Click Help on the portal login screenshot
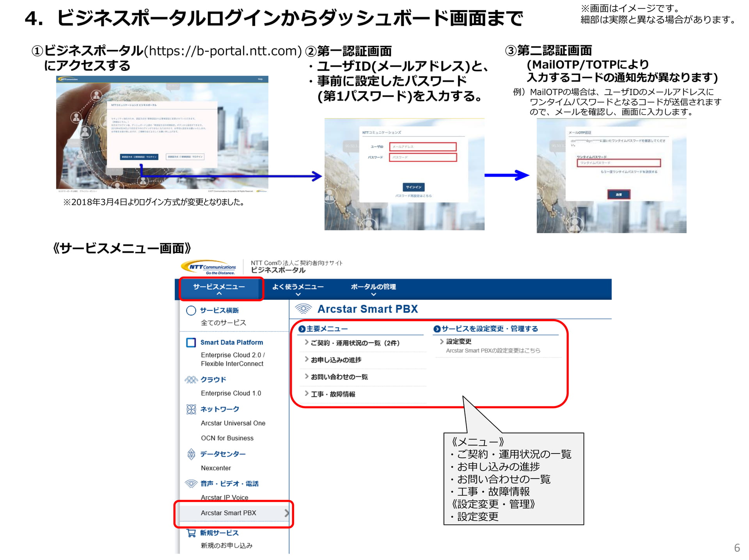 pos(260,79)
